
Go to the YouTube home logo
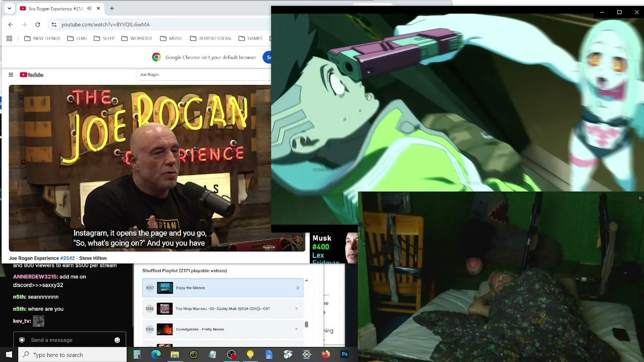pos(32,75)
